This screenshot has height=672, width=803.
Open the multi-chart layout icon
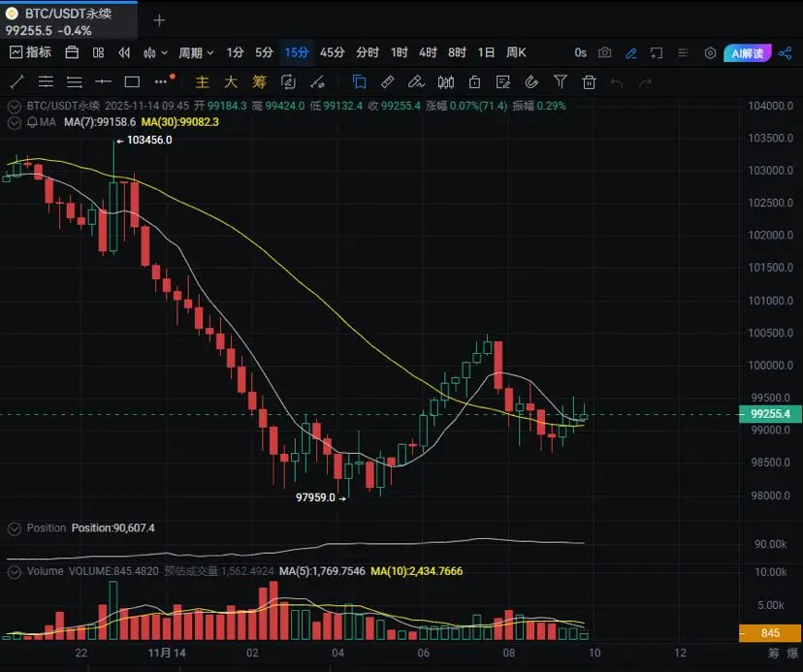pos(98,52)
